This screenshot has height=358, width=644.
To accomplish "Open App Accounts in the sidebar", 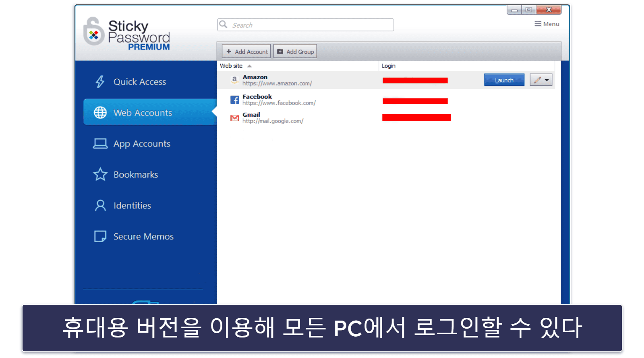I will [142, 144].
